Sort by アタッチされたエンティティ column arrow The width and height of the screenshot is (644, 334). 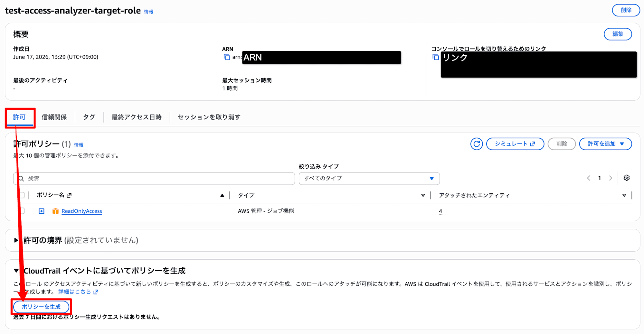pos(624,195)
